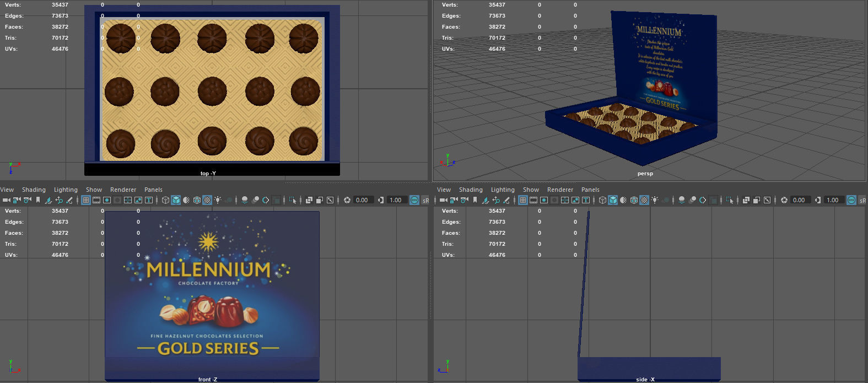
Task: Toggle Textured display in front view toolbar
Action: [x=207, y=200]
